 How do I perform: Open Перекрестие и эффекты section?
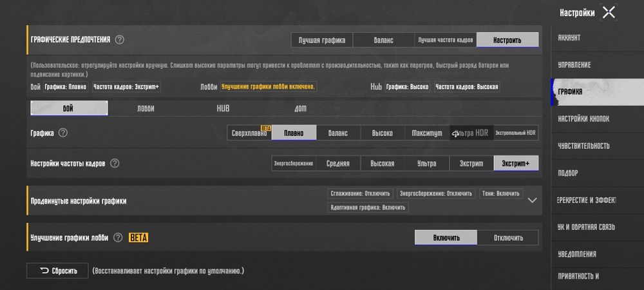(x=598, y=200)
